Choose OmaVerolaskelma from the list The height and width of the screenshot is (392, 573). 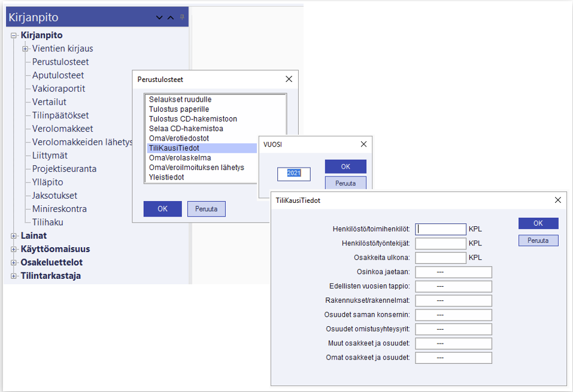click(180, 157)
